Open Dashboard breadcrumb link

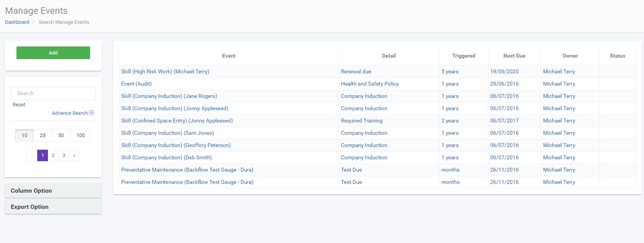click(x=17, y=22)
